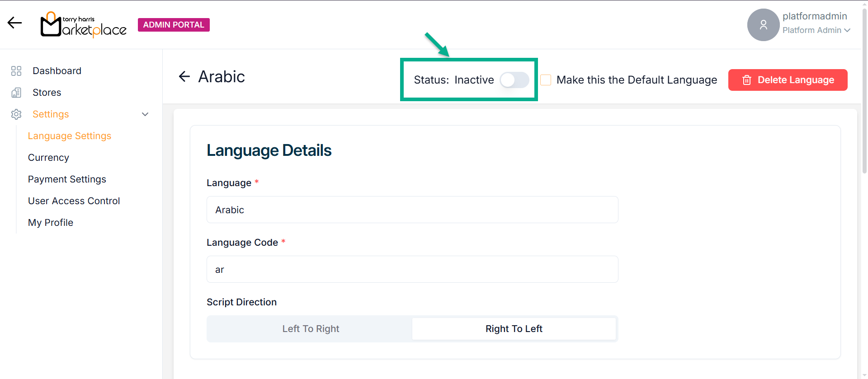Click the Dashboard grid icon
This screenshot has height=379, width=868.
coord(16,71)
